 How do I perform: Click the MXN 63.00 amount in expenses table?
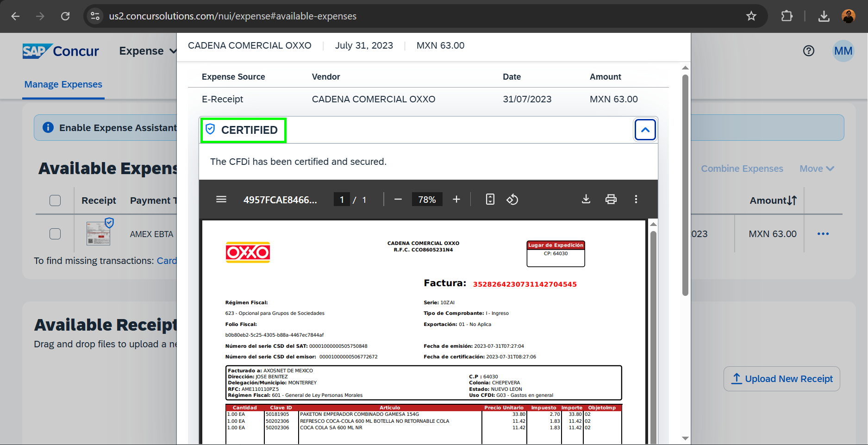[772, 234]
